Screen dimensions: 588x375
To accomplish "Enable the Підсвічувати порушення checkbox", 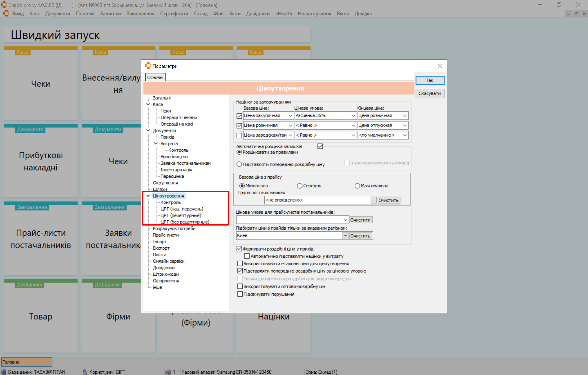I will click(240, 294).
